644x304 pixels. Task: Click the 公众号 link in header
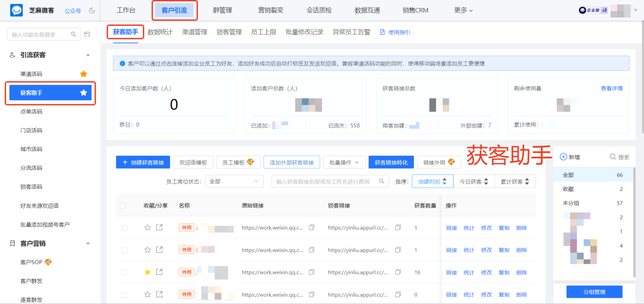[x=73, y=10]
